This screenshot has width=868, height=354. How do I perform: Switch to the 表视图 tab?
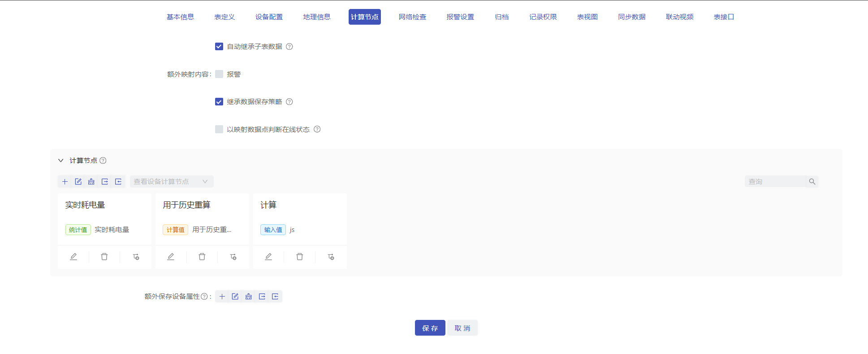[587, 17]
